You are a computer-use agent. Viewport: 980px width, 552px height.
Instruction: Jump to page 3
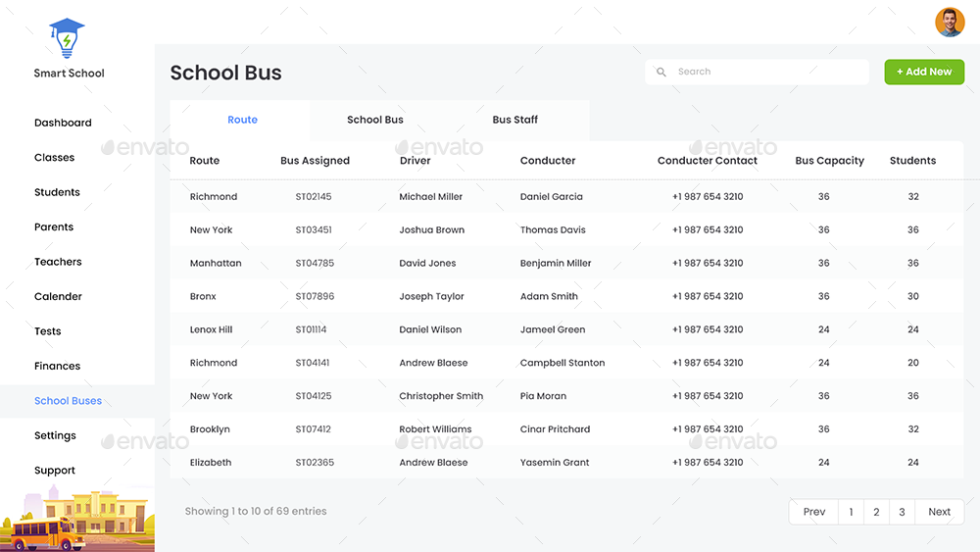pyautogui.click(x=902, y=512)
